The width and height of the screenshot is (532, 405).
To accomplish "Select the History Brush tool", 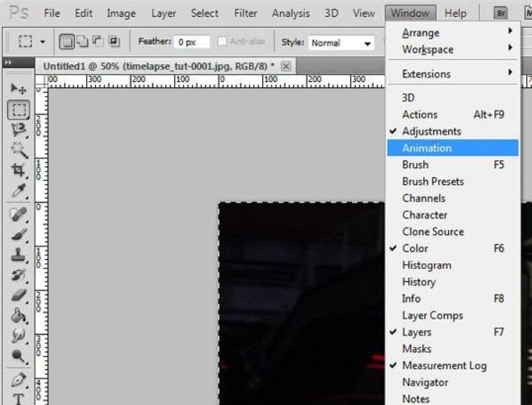I will [x=18, y=275].
